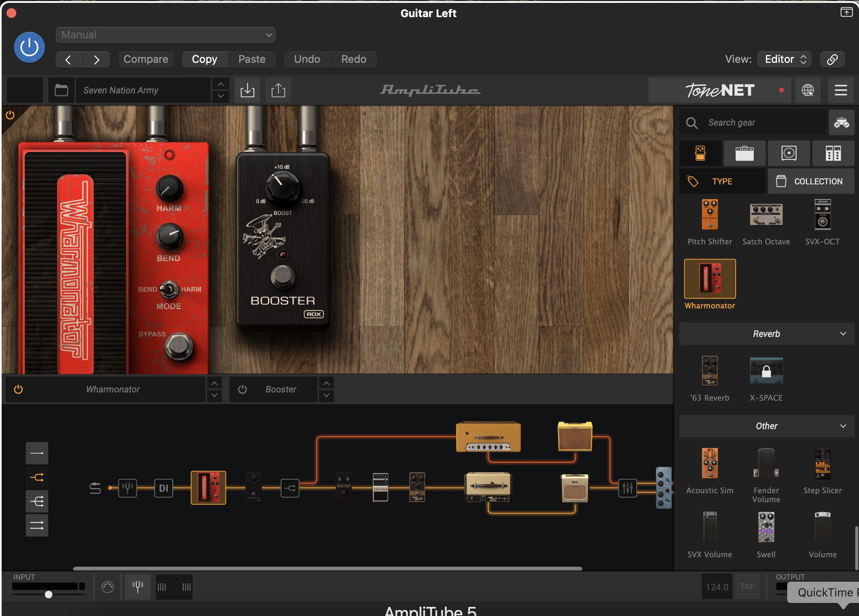Screen dimensions: 859x616
Task: Select the amplifier gear tab
Action: pyautogui.click(x=745, y=153)
